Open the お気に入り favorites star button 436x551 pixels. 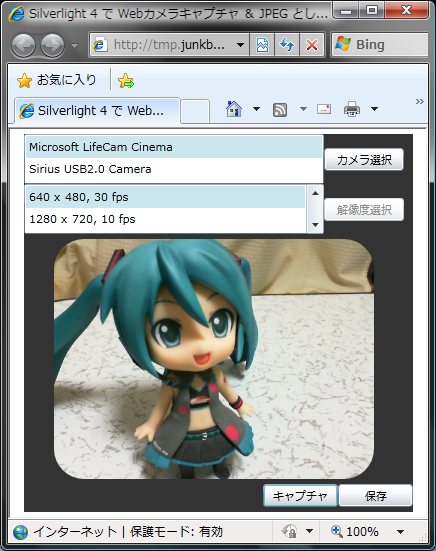pyautogui.click(x=57, y=80)
